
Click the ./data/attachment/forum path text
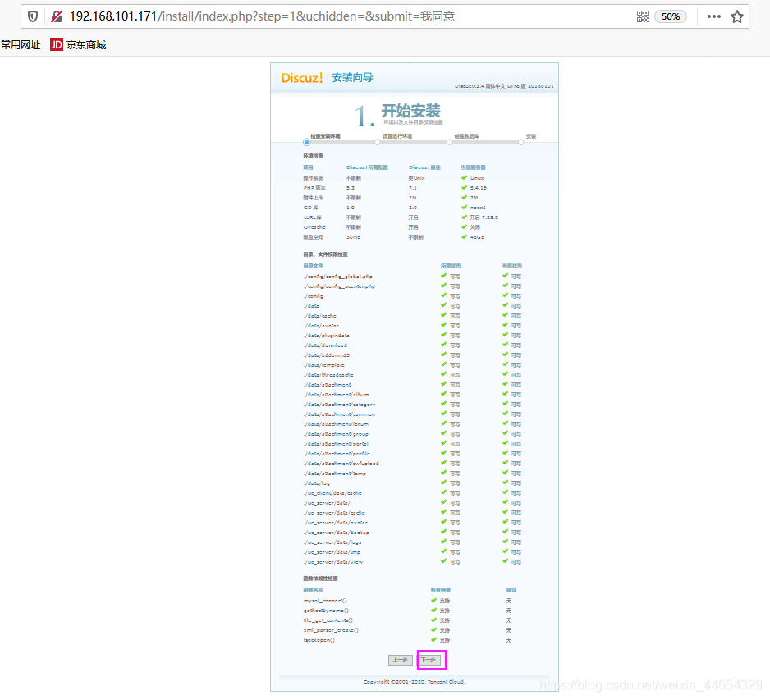[x=336, y=423]
